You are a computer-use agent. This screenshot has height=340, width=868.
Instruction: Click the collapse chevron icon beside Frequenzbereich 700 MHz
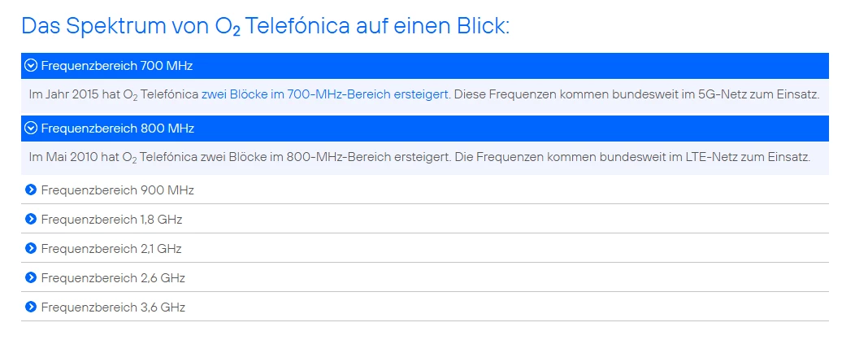pyautogui.click(x=31, y=66)
